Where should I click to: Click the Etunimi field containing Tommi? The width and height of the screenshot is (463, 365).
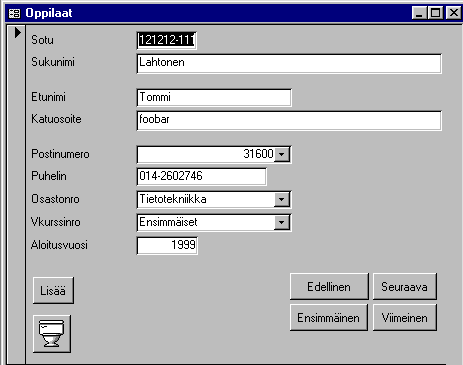point(214,98)
